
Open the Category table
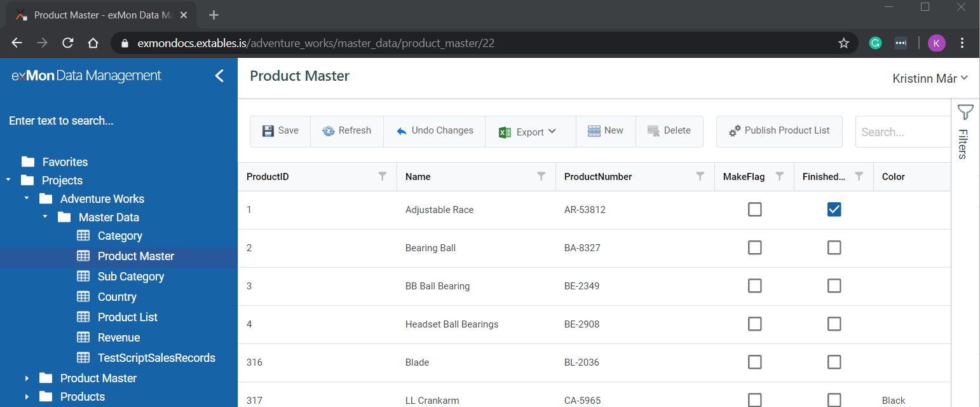pos(120,236)
